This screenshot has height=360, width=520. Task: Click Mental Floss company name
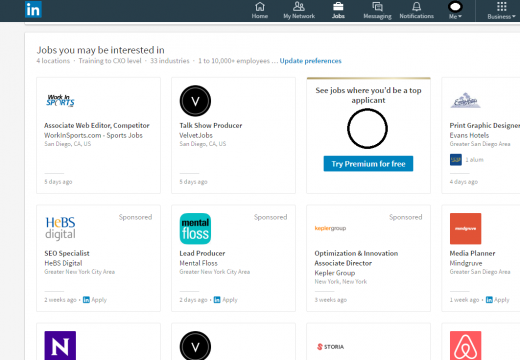[198, 263]
